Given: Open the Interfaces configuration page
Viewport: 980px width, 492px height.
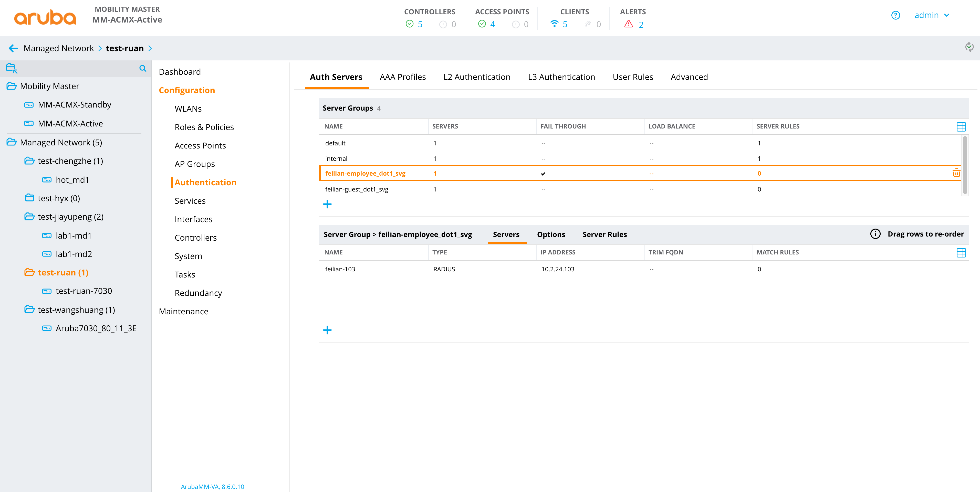Looking at the screenshot, I should [x=193, y=219].
